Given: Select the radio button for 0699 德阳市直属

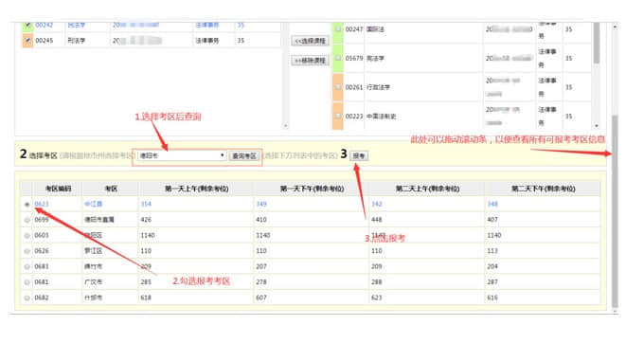Looking at the screenshot, I should point(27,220).
